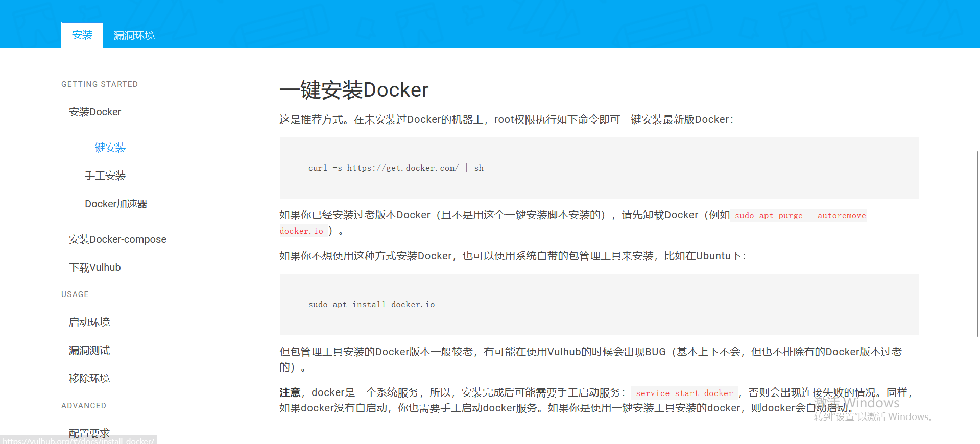This screenshot has height=444, width=980.
Task: Click the inline code service start docker
Action: (x=684, y=393)
